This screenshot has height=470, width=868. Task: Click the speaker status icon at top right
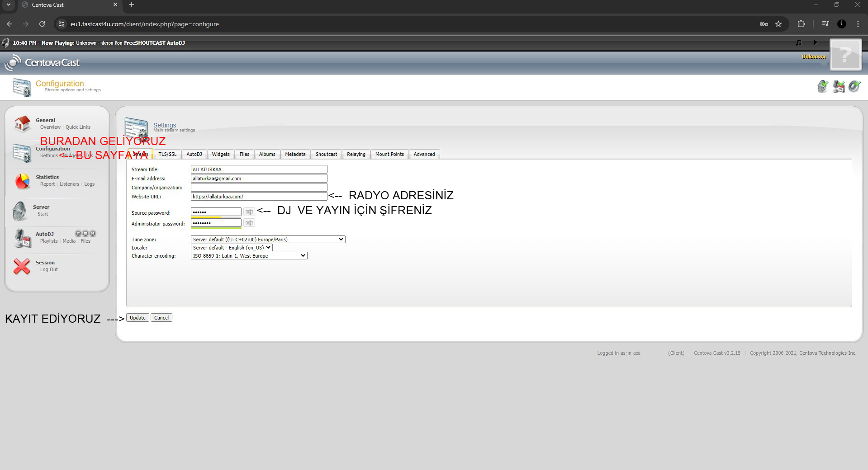854,86
